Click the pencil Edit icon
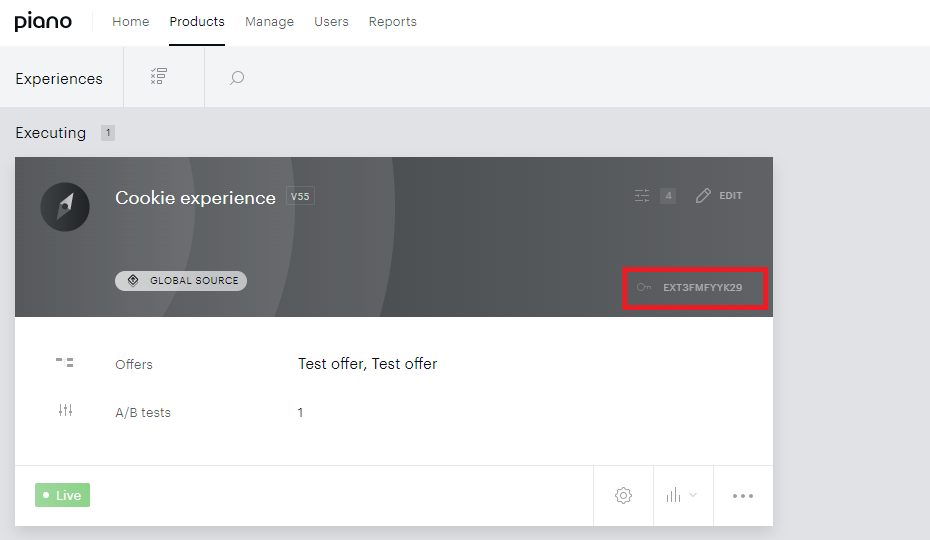930x540 pixels. pos(703,196)
